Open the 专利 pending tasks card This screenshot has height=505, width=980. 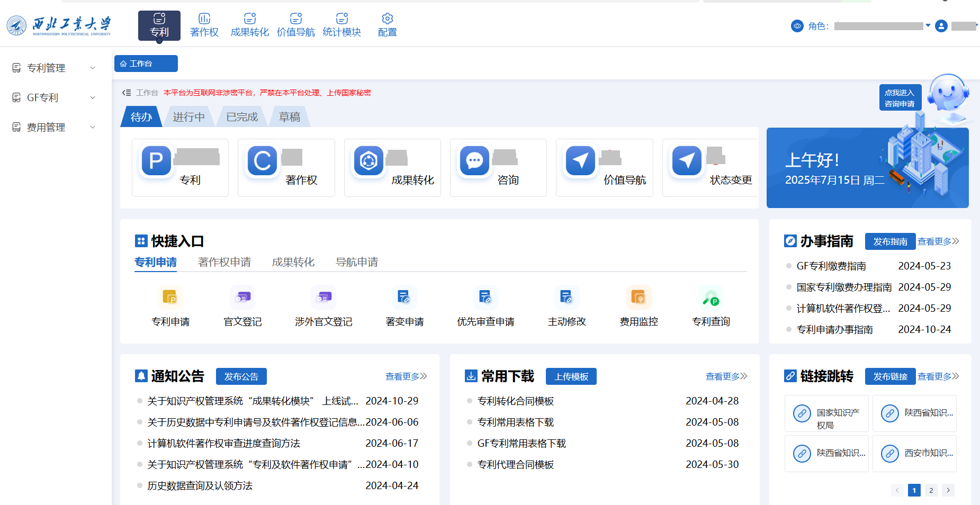180,168
